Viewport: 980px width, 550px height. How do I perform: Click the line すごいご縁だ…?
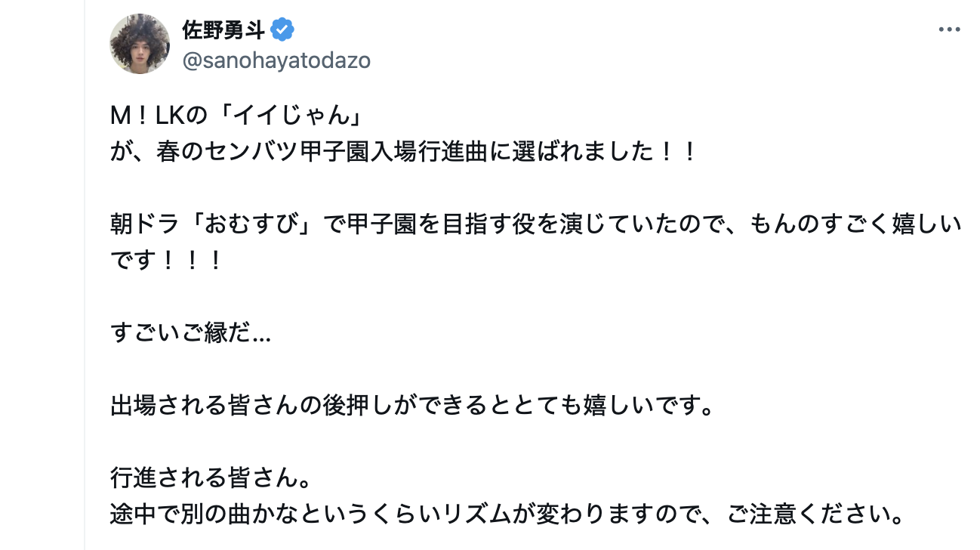point(190,332)
